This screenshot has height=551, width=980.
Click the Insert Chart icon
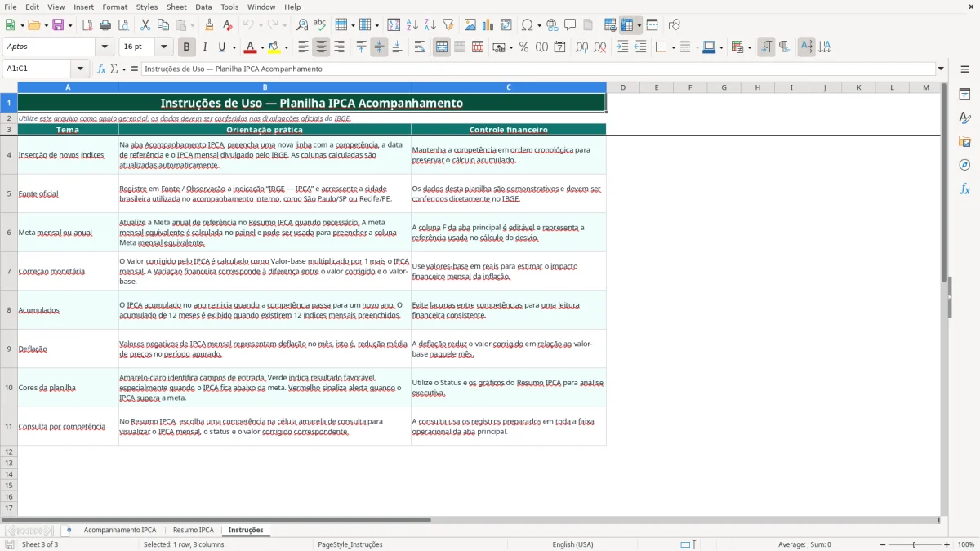pos(488,25)
